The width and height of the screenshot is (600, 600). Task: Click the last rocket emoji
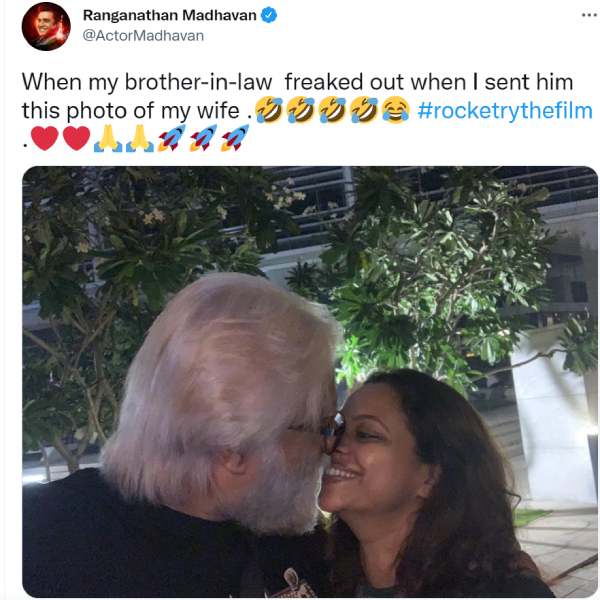point(235,138)
